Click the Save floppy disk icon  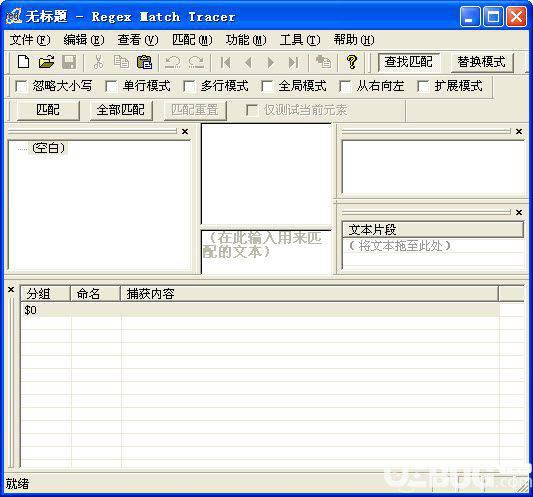click(x=69, y=62)
